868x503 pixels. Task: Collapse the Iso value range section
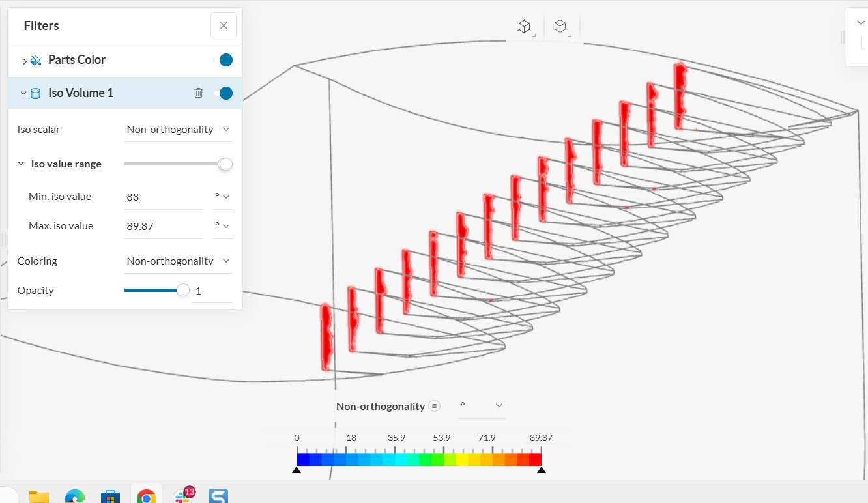pyautogui.click(x=21, y=164)
